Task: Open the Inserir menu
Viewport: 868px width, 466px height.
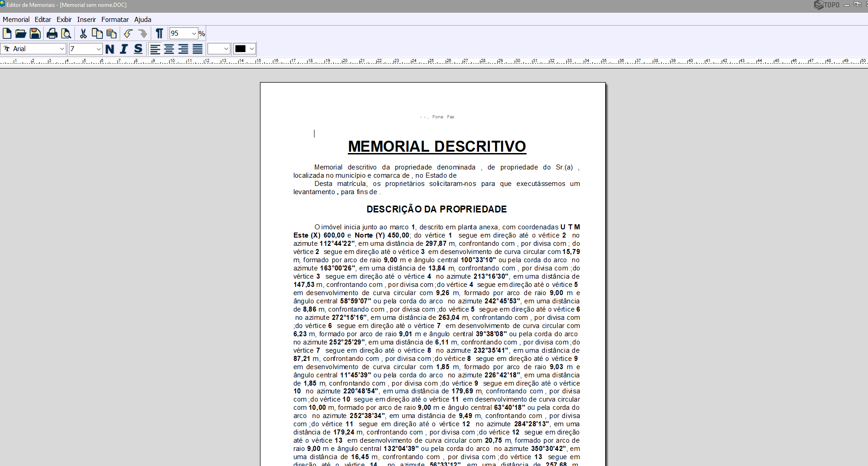Action: [86, 19]
